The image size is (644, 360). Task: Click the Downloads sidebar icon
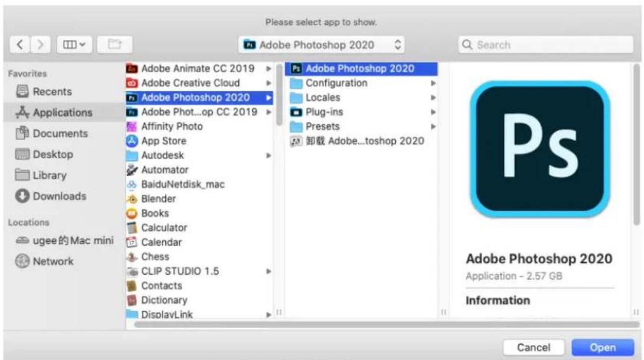tap(22, 196)
